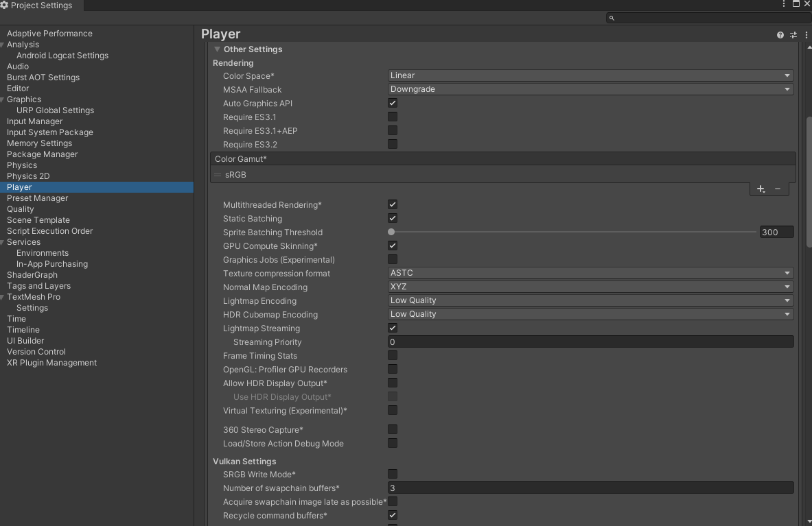Click the vertical dots menu near window controls
The image size is (812, 526).
783,5
